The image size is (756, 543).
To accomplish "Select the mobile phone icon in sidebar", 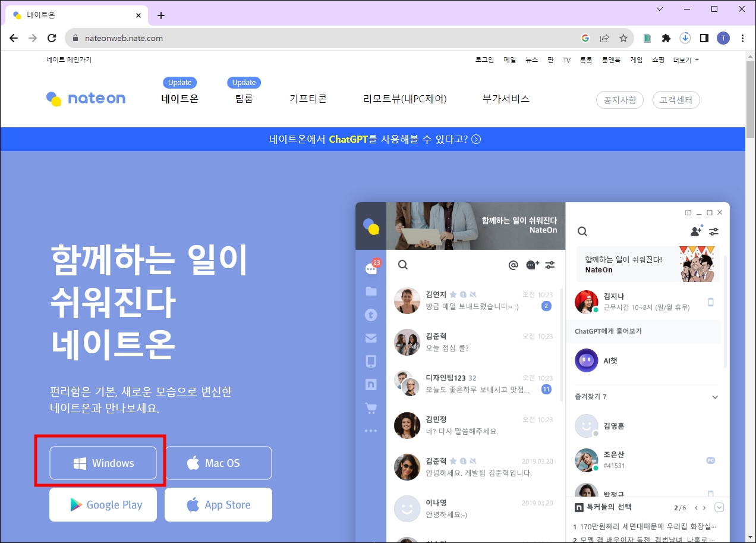I will point(371,361).
